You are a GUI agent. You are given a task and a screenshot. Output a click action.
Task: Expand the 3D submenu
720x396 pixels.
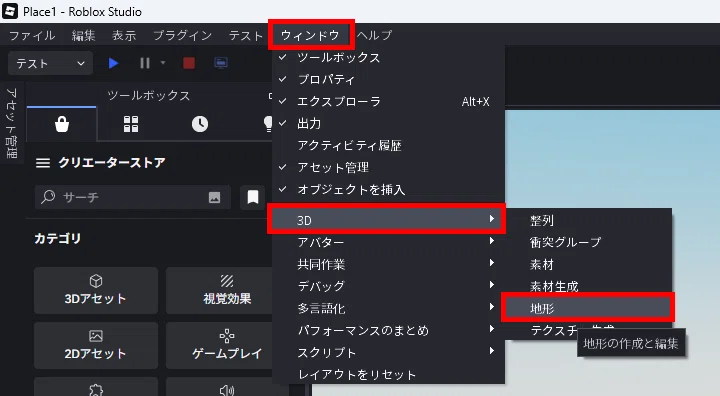[387, 219]
